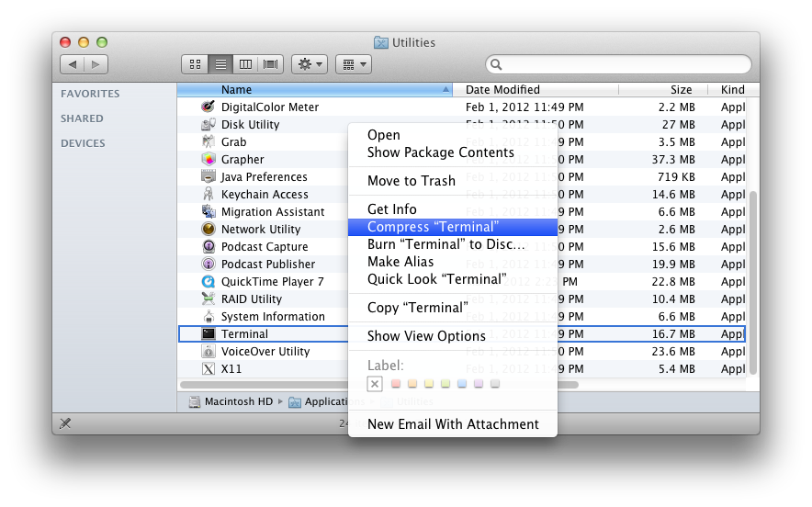Viewport: 812px width, 507px height.
Task: Choose Burn "Terminal" to Disc
Action: pyautogui.click(x=453, y=244)
